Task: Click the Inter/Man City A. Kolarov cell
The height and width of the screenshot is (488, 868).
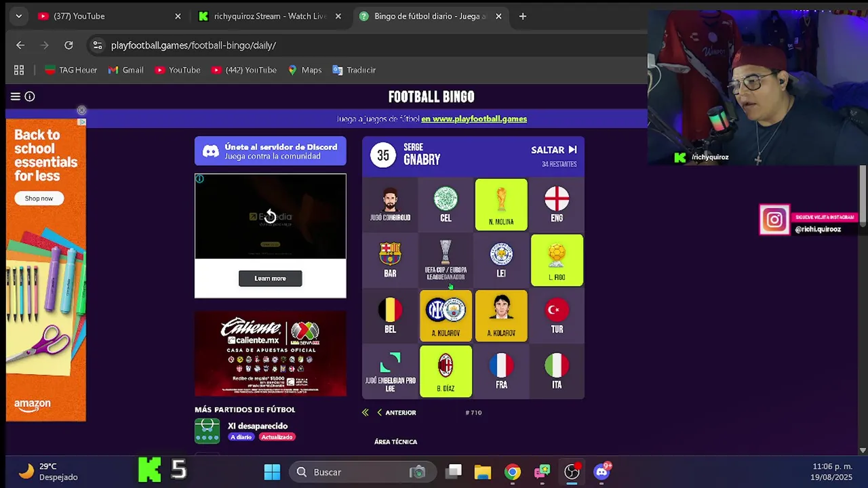Action: [x=446, y=316]
